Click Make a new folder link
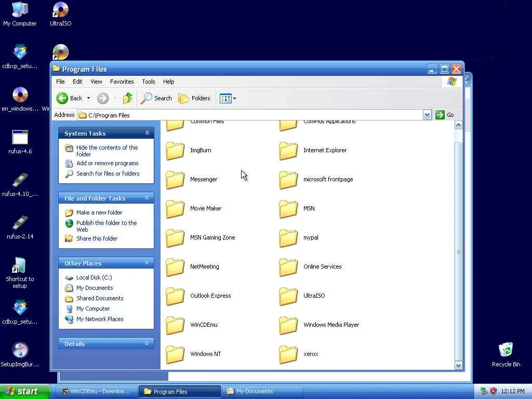Screen dimensions: 532x399 point(99,212)
